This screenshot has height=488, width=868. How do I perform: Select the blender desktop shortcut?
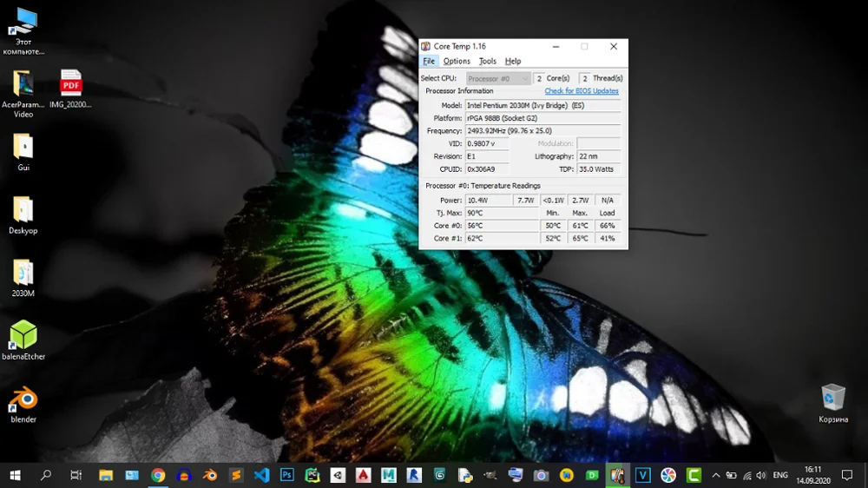(x=23, y=404)
